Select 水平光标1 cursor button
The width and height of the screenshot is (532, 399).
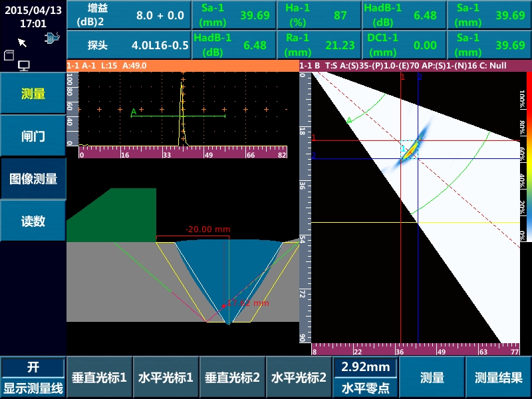166,377
